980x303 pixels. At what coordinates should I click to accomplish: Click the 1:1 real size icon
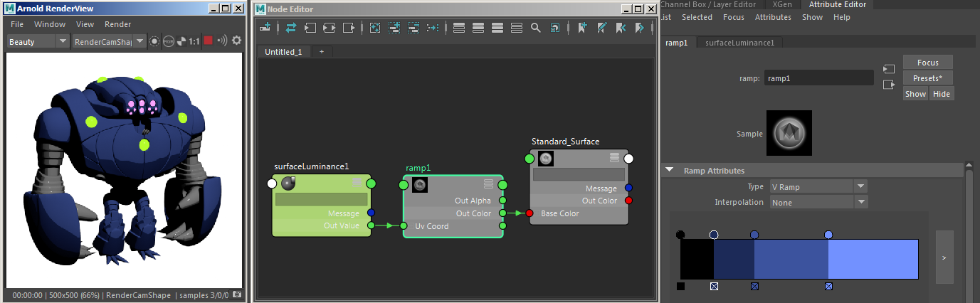point(194,41)
